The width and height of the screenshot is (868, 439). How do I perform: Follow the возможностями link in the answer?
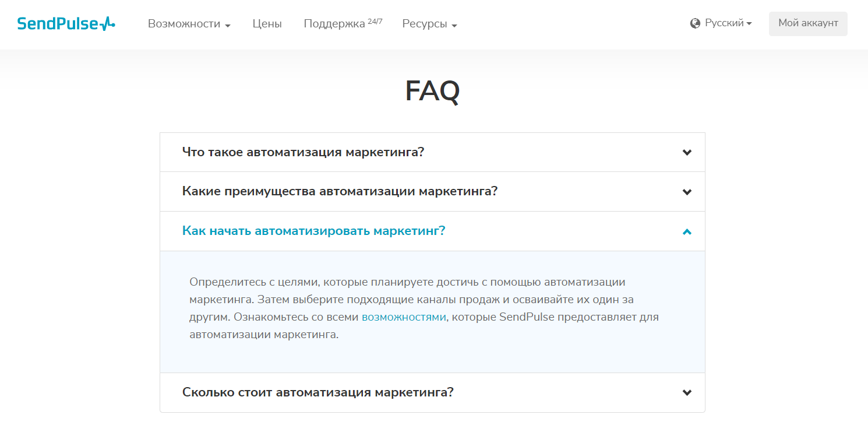point(404,317)
